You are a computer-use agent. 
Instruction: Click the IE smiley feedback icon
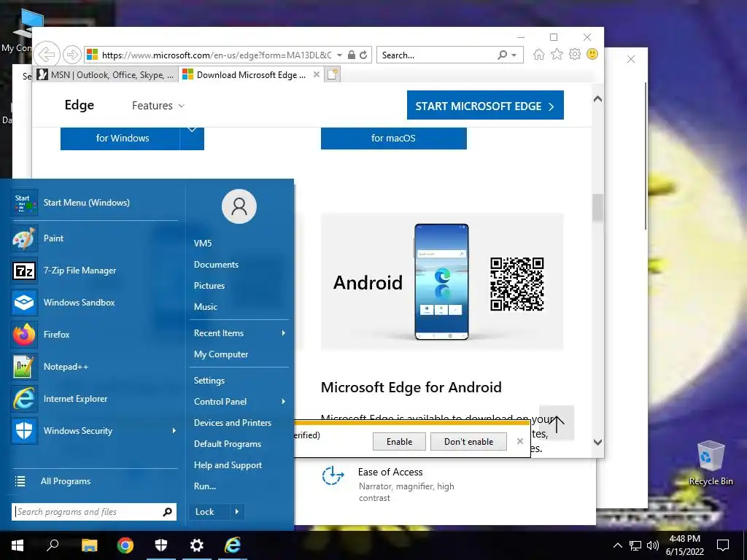(x=592, y=54)
